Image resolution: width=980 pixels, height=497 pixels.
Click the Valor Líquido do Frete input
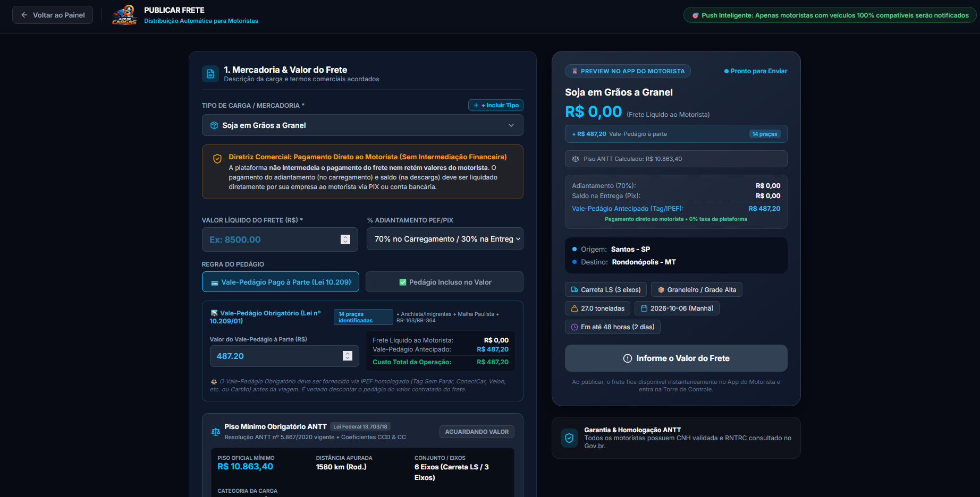pyautogui.click(x=280, y=239)
